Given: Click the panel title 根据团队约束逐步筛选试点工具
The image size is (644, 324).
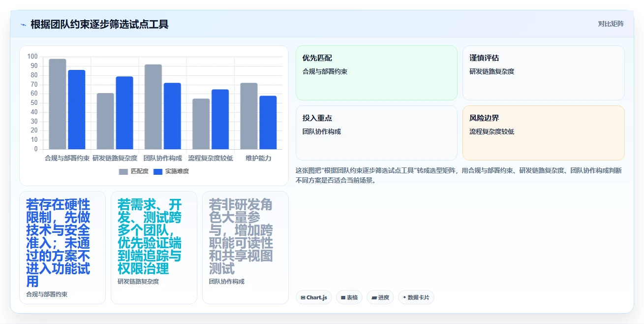Looking at the screenshot, I should [99, 24].
